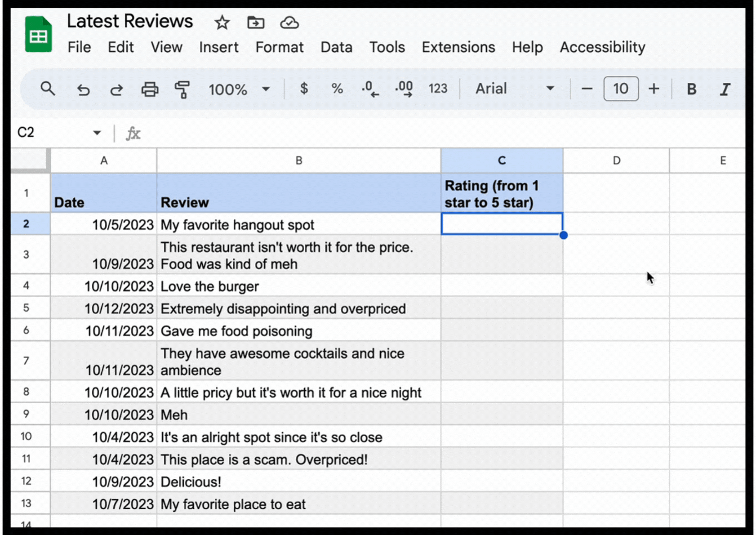Select the 'Rating (from 1 star to 5 star)' header

pos(502,193)
